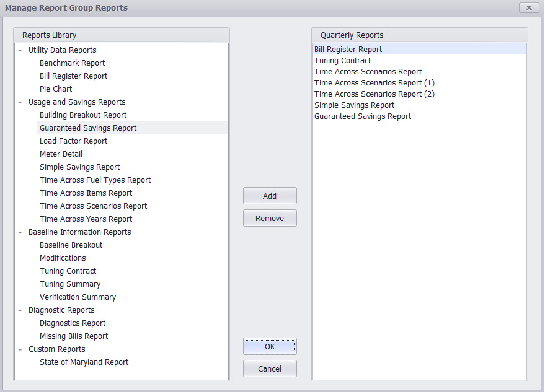Viewport: 545px width, 392px height.
Task: Confirm with the OK button
Action: coord(270,346)
